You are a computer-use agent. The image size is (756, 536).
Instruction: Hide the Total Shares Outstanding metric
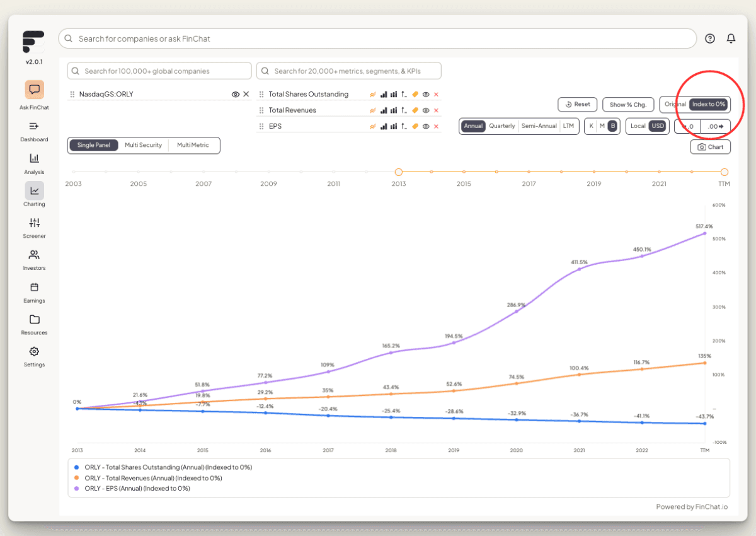426,95
